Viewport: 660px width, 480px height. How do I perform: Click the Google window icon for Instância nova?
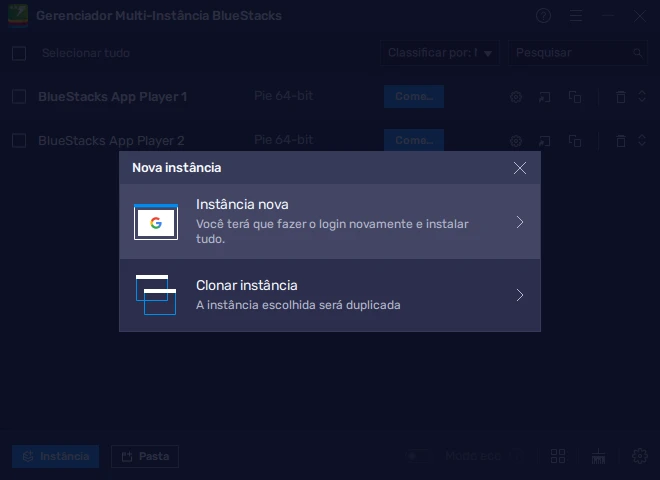click(x=156, y=222)
